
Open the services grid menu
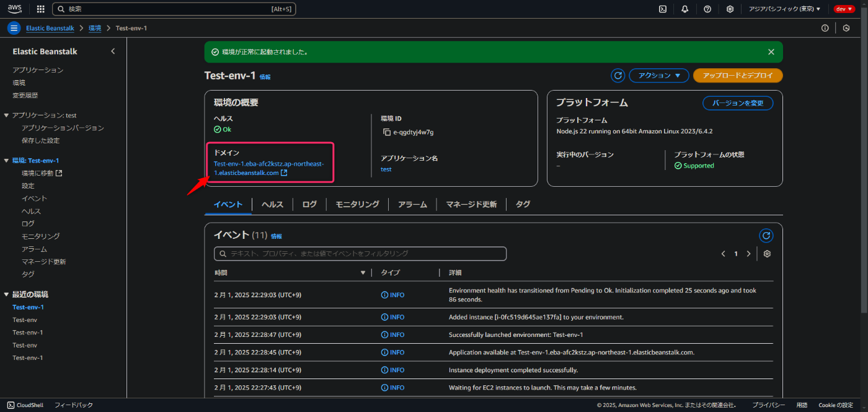[x=41, y=9]
